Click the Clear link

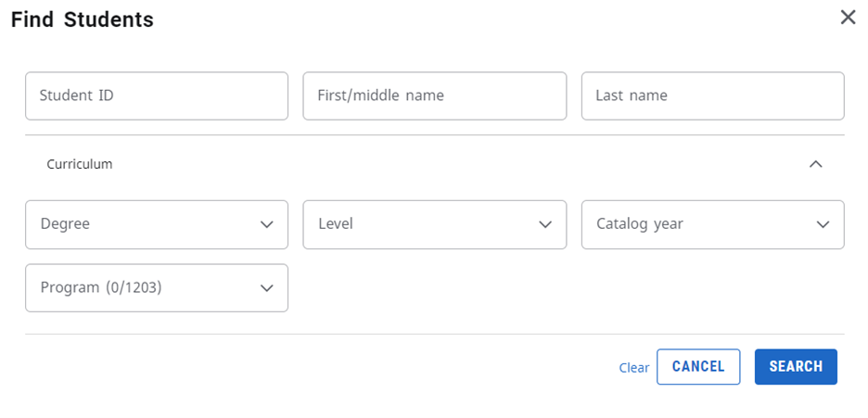pyautogui.click(x=634, y=368)
